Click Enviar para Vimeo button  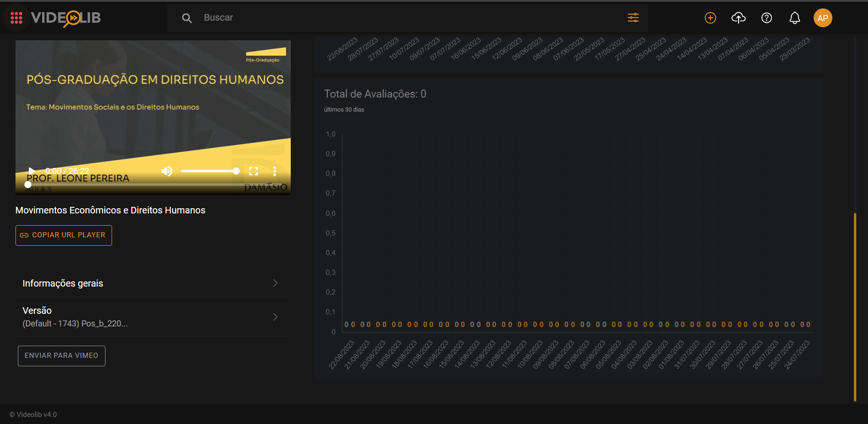pyautogui.click(x=61, y=356)
